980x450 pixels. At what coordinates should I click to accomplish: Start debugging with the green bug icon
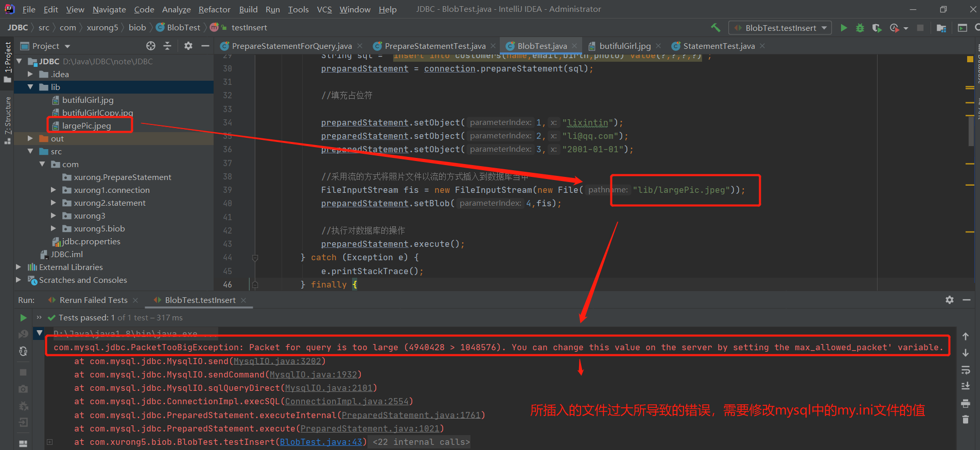click(x=860, y=28)
